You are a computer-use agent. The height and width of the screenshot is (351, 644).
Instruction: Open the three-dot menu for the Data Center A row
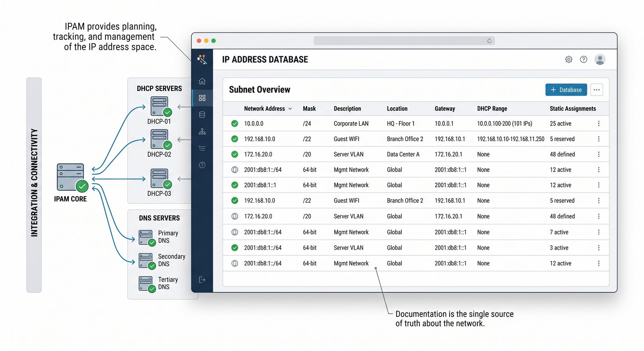click(x=599, y=154)
